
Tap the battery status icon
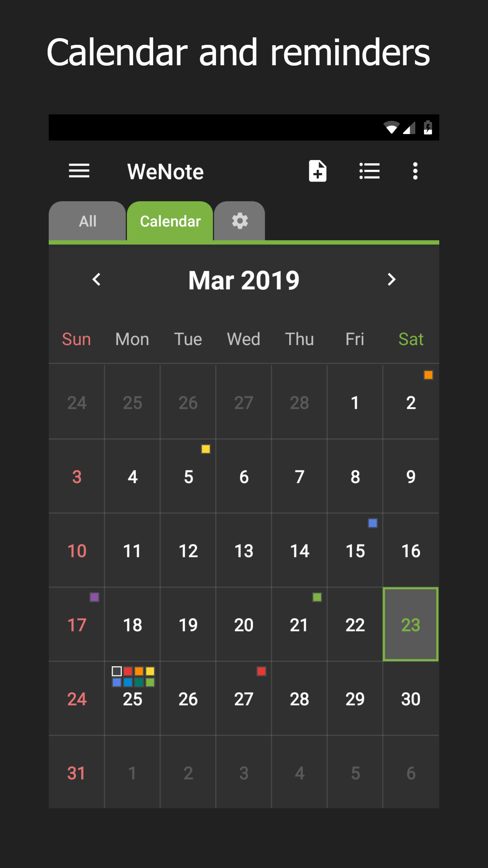[x=428, y=127]
